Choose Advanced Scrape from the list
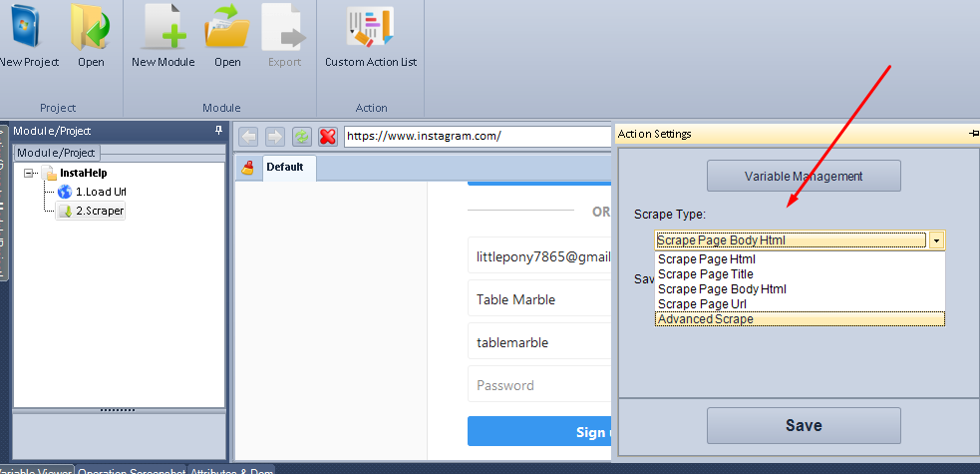The height and width of the screenshot is (474, 980). (x=705, y=319)
